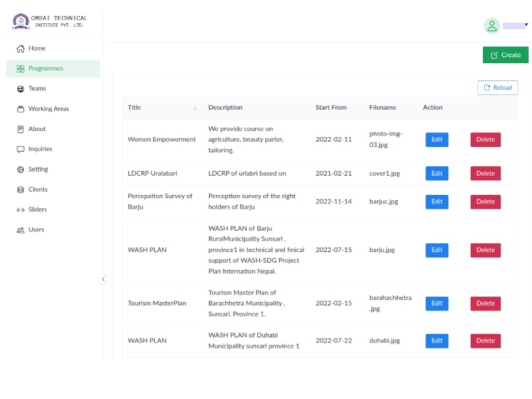Delete the duhabi.jpg WASH PLAN row

(485, 340)
